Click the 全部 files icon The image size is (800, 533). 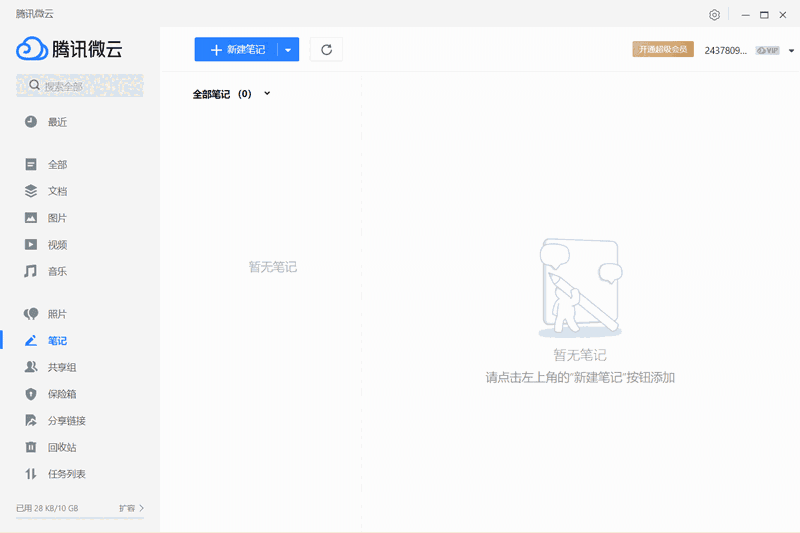(x=31, y=164)
